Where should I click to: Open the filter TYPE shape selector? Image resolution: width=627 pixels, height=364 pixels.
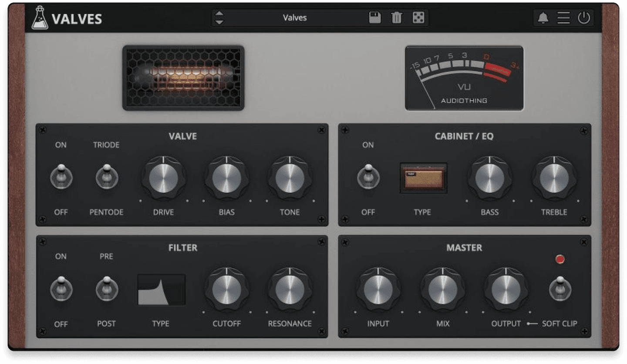point(161,290)
